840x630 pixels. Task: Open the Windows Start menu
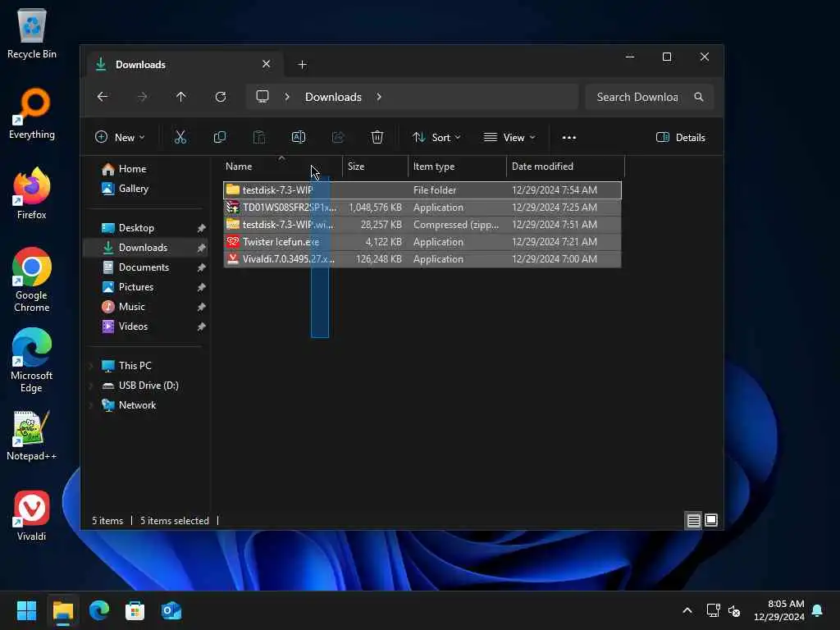[26, 610]
